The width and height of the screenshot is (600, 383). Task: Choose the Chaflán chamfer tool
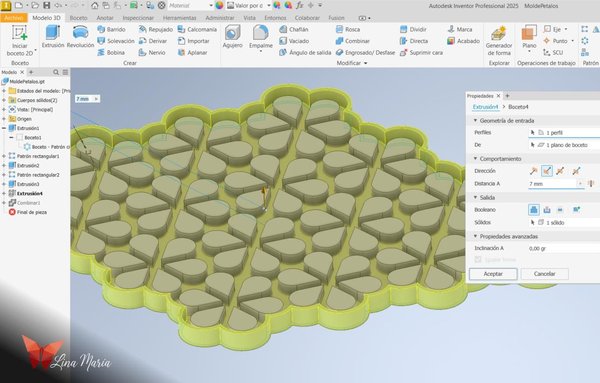294,29
